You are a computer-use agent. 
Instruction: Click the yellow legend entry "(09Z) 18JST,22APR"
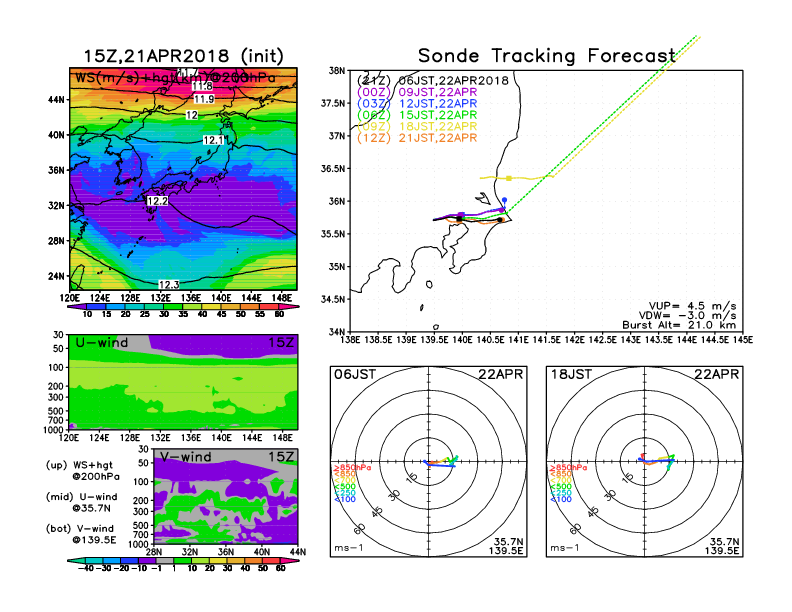point(417,126)
